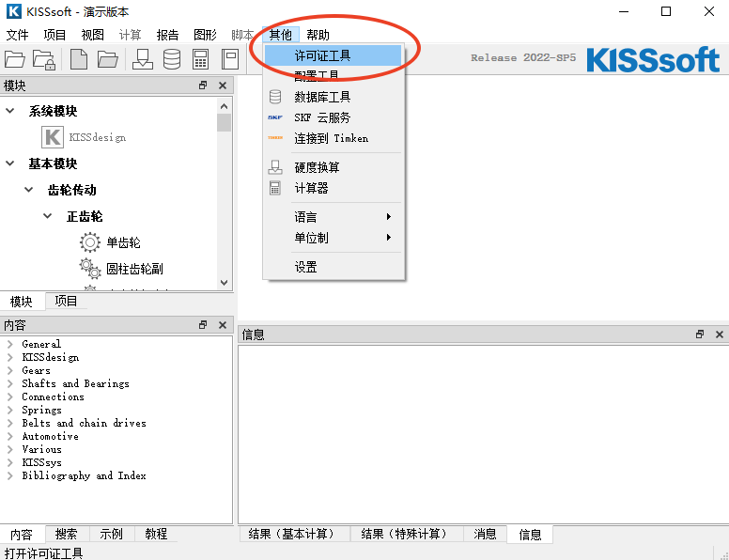This screenshot has height=560, width=729.
Task: Create a new file with blank page icon
Action: click(x=79, y=59)
